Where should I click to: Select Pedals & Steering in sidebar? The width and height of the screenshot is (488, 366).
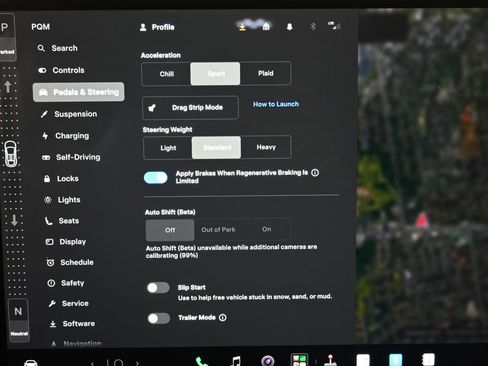[79, 92]
